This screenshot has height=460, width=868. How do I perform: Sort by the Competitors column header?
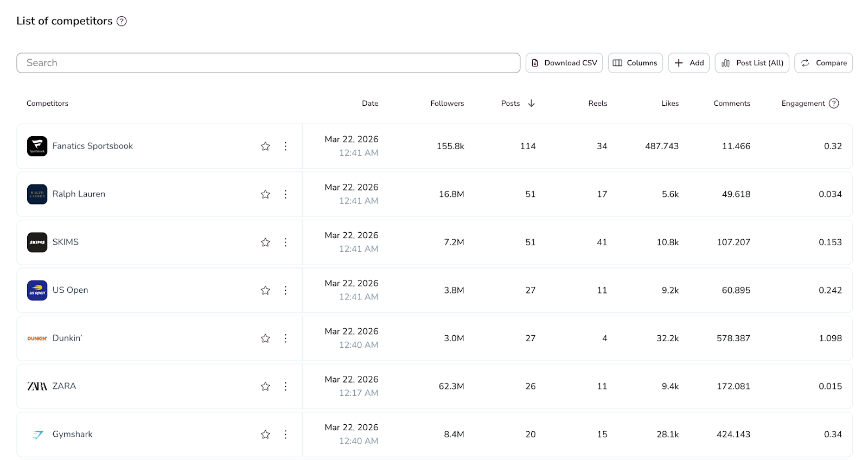pos(48,103)
